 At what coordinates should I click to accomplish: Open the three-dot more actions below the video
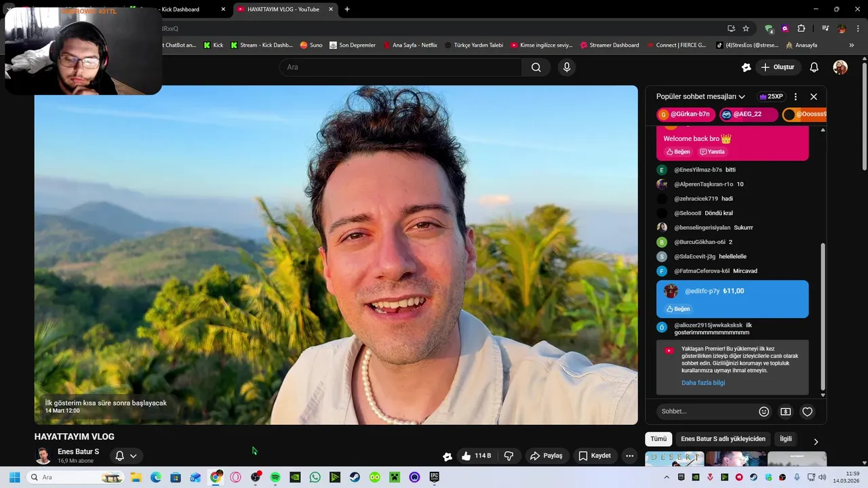tap(629, 455)
